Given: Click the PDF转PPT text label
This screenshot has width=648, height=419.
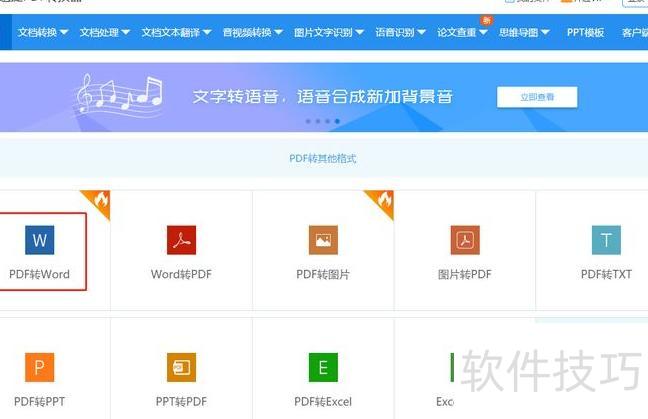Looking at the screenshot, I should click(x=39, y=401).
